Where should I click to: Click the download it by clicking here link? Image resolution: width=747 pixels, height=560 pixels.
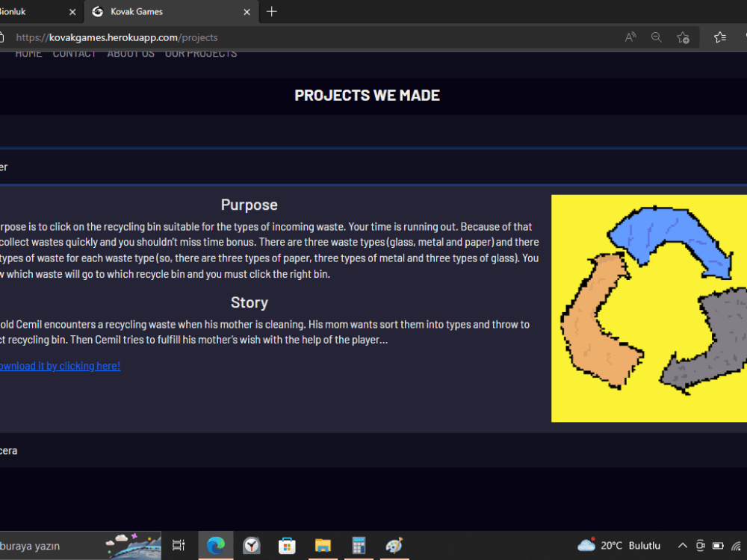click(60, 366)
